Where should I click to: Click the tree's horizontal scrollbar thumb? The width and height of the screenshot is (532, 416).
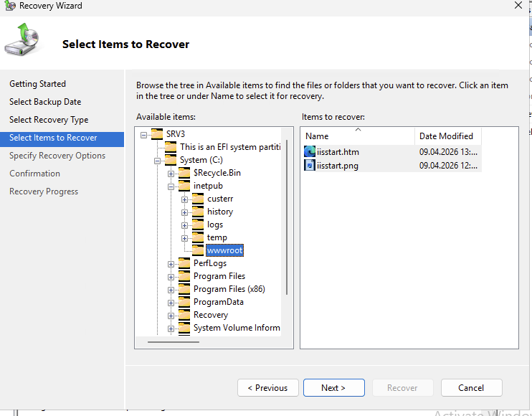(x=174, y=342)
